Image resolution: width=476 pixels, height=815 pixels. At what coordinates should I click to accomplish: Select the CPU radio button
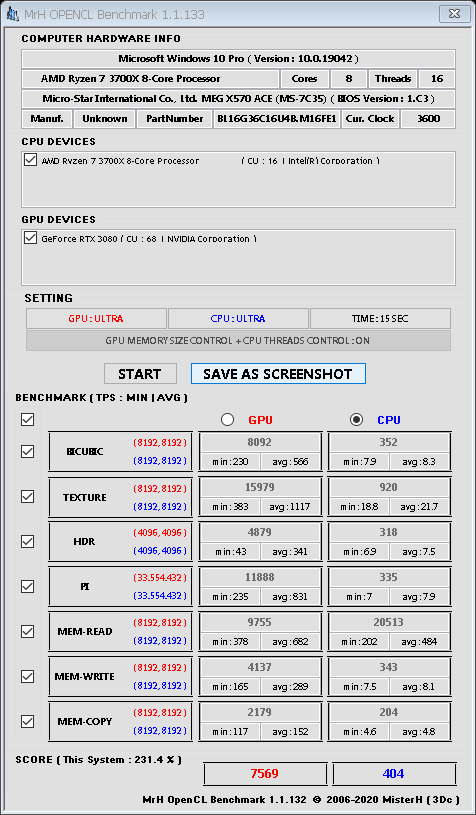(356, 419)
